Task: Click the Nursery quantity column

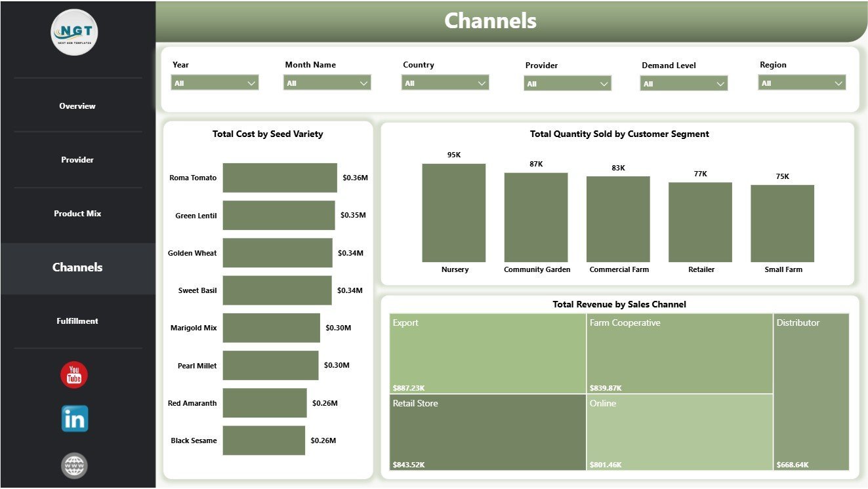Action: pyautogui.click(x=454, y=213)
